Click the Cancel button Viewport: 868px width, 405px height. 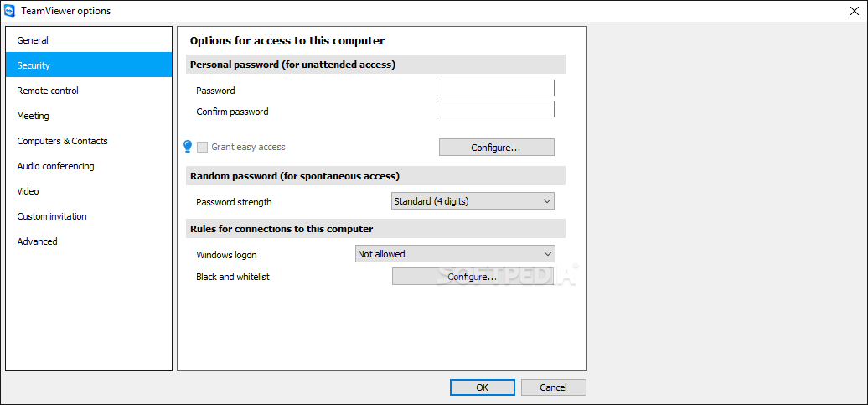coord(554,387)
